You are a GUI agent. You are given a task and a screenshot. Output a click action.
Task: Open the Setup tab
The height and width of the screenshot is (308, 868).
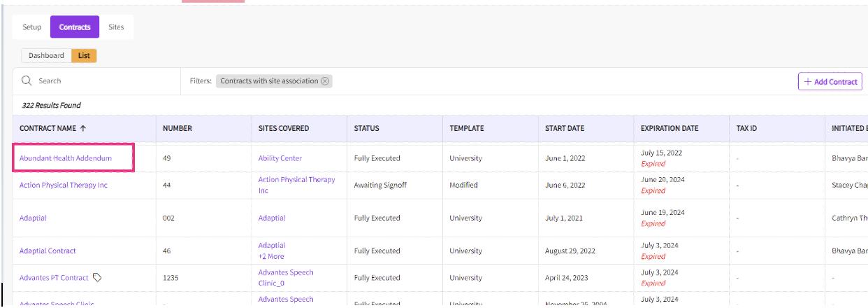(x=32, y=27)
